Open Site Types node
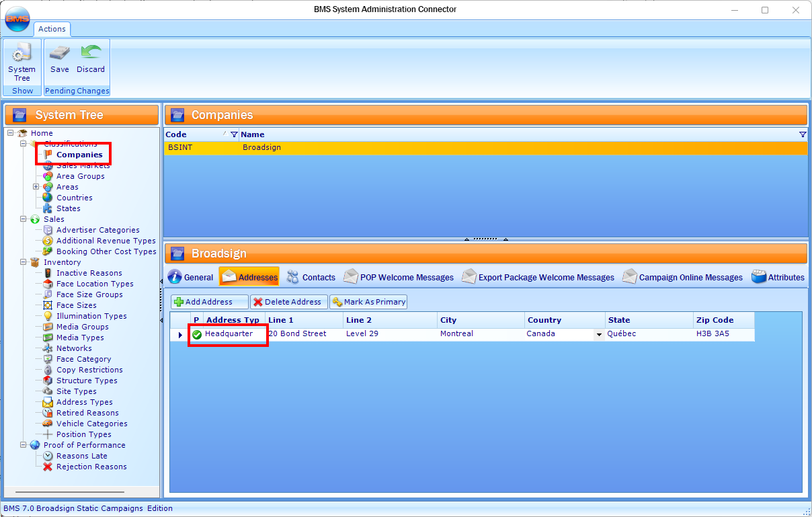 click(77, 391)
